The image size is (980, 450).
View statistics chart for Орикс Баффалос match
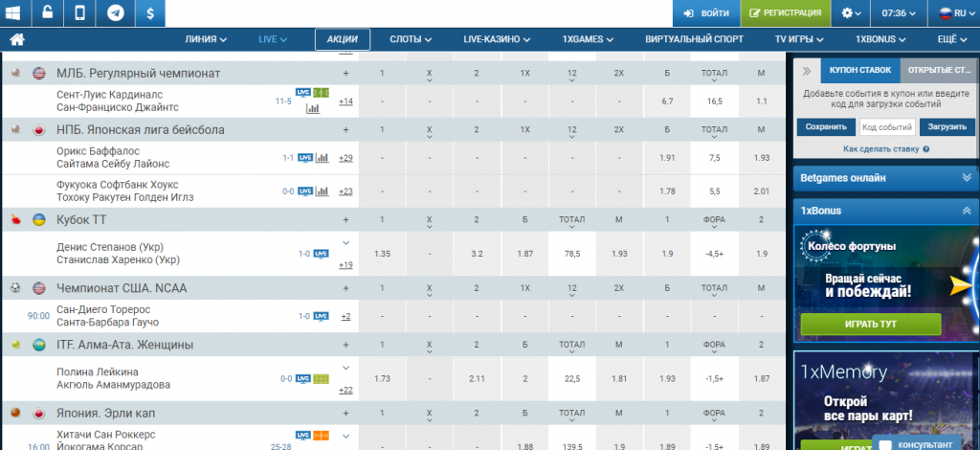322,157
